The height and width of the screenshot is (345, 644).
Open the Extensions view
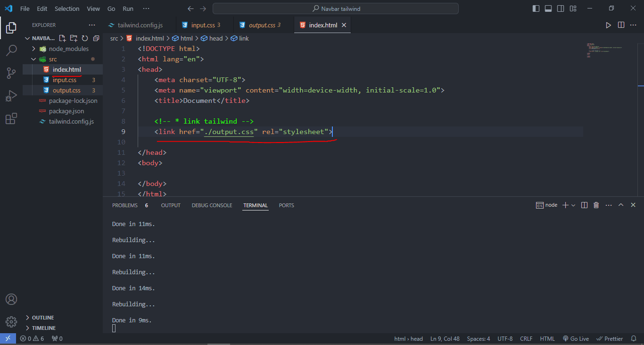11,118
